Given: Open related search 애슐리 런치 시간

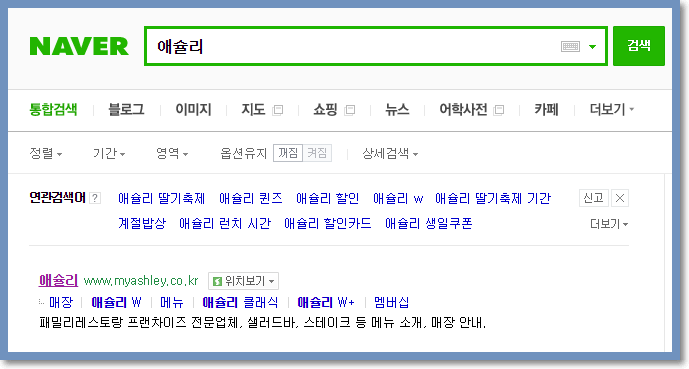Looking at the screenshot, I should pyautogui.click(x=225, y=224).
